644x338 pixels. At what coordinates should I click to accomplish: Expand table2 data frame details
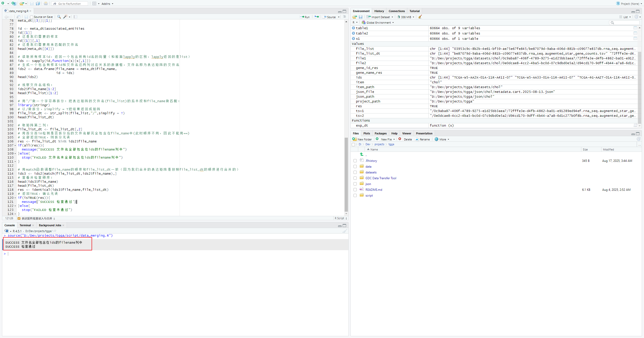point(353,33)
